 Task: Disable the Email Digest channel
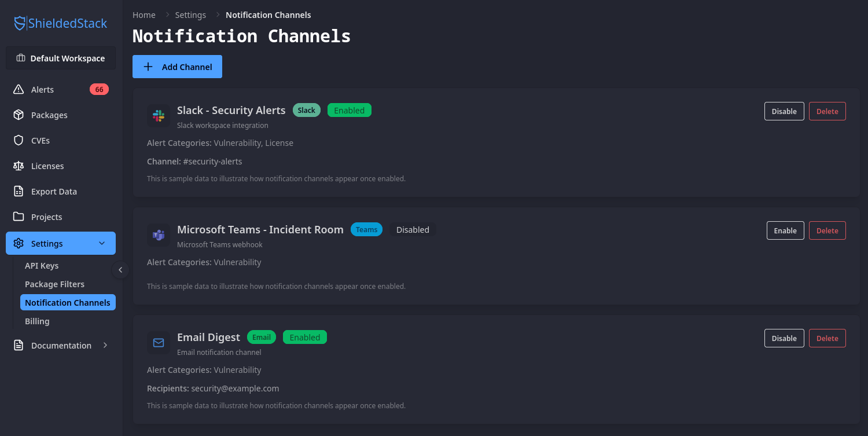pyautogui.click(x=784, y=338)
